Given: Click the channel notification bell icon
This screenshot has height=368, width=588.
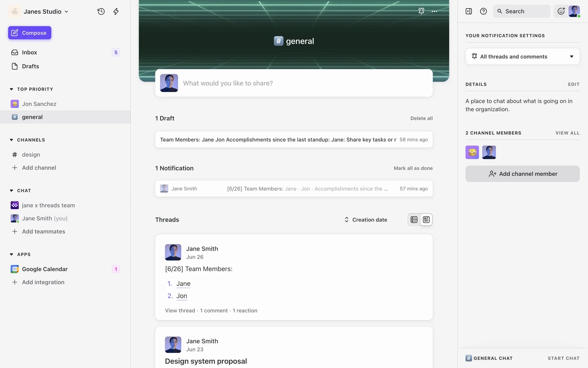Looking at the screenshot, I should pyautogui.click(x=421, y=11).
